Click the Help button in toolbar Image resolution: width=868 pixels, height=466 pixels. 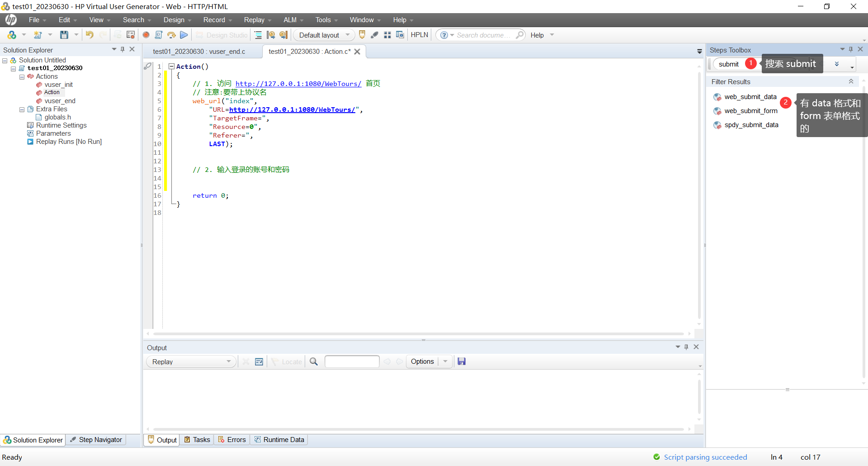(x=537, y=35)
